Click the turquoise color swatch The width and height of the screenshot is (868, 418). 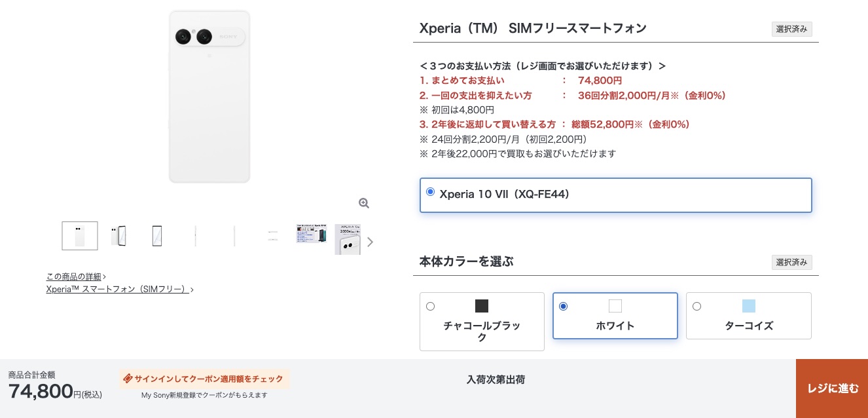pos(749,306)
